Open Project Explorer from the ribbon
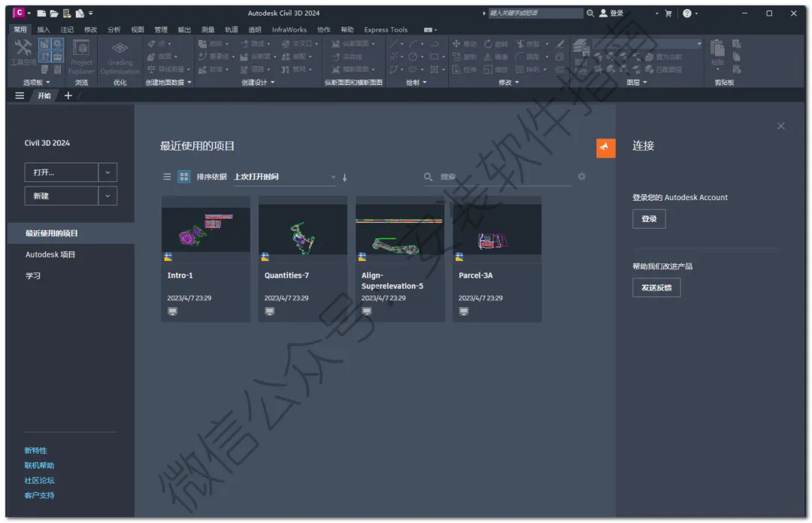Screen dimensions: 812x523 coord(81,57)
